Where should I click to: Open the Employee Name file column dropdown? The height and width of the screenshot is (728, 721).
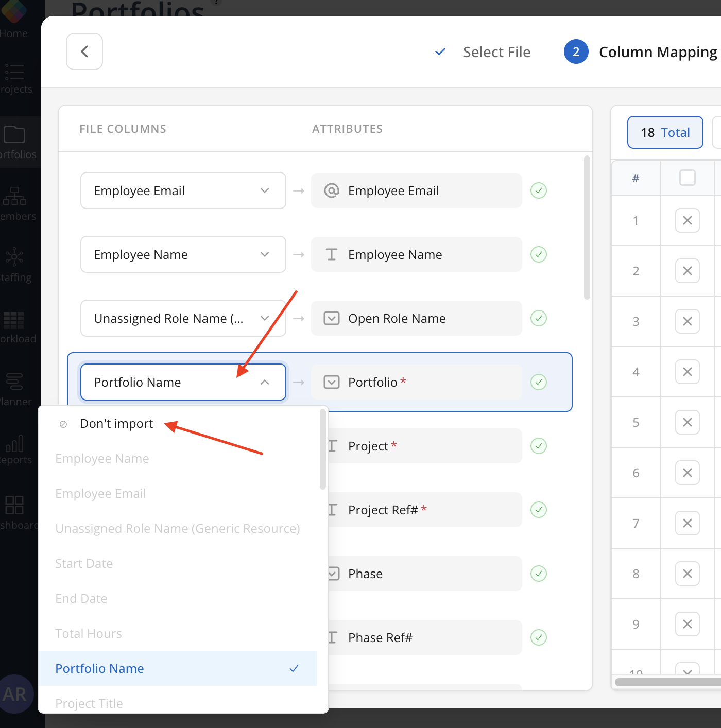[183, 254]
